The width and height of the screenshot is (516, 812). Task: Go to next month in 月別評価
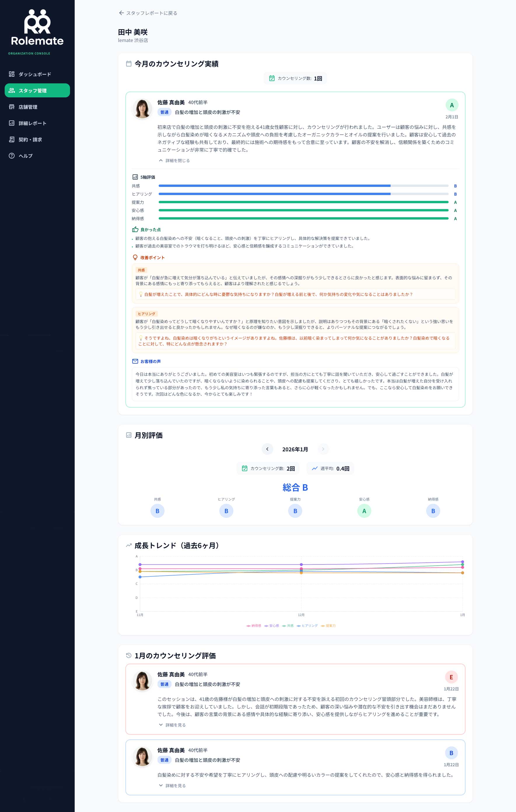[x=323, y=449]
